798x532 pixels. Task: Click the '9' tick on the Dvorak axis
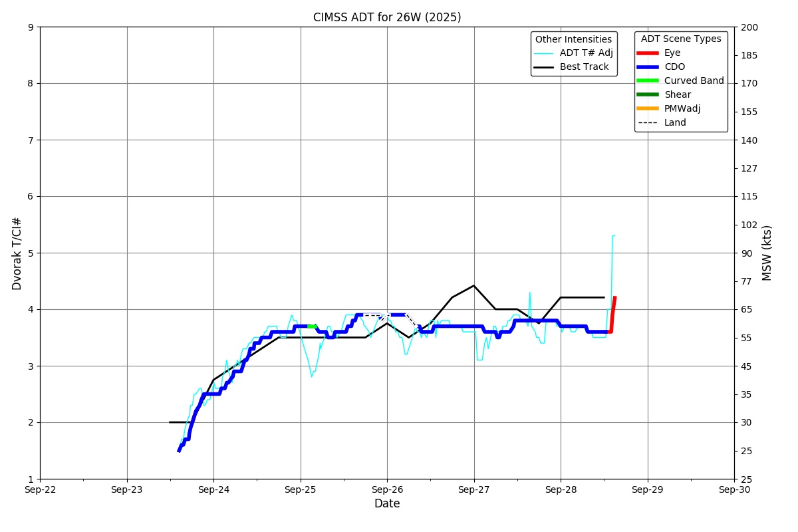[x=31, y=27]
